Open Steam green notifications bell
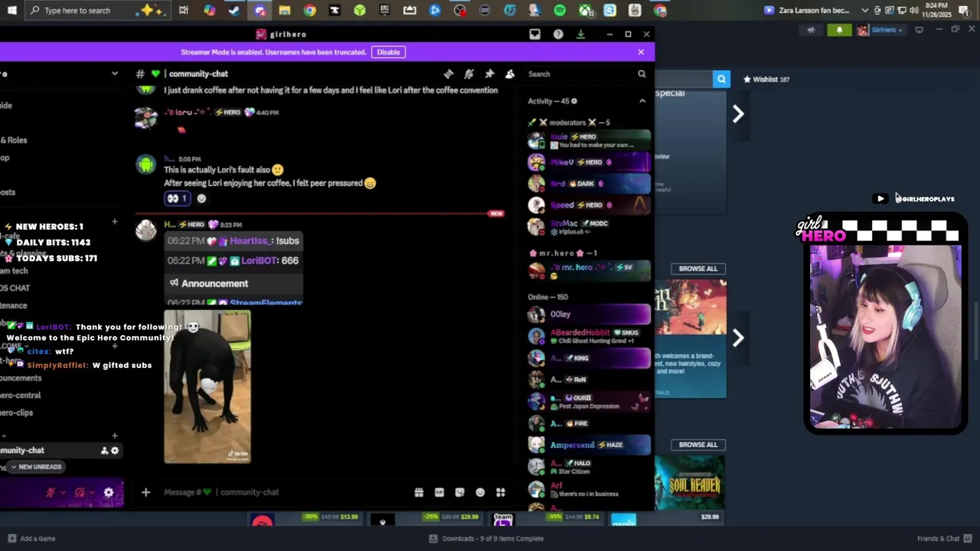Viewport: 980px width, 551px height. click(839, 30)
